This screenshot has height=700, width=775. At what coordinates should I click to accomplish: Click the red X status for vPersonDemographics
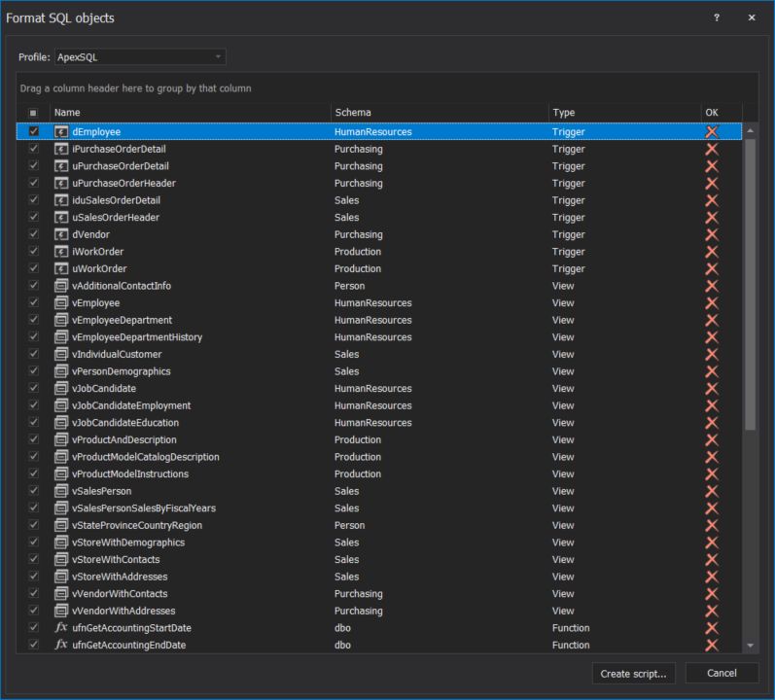point(712,371)
